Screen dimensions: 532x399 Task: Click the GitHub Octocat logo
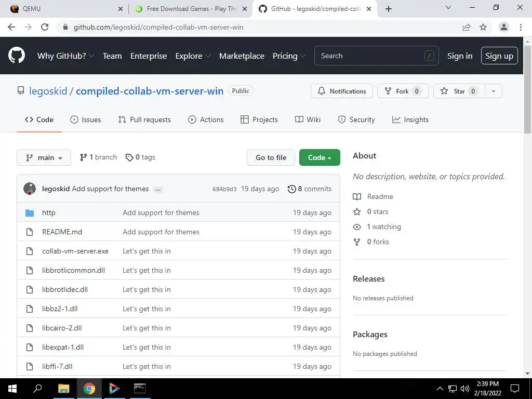(17, 56)
